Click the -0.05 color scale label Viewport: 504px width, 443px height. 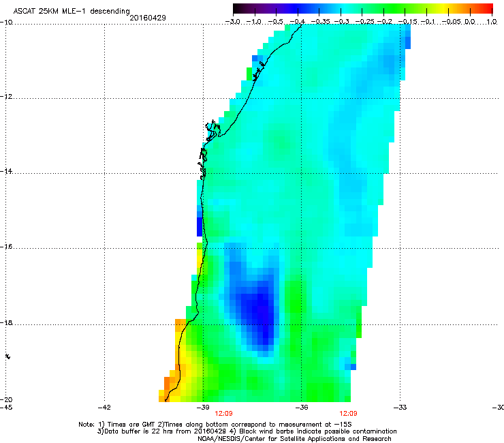tap(451, 22)
